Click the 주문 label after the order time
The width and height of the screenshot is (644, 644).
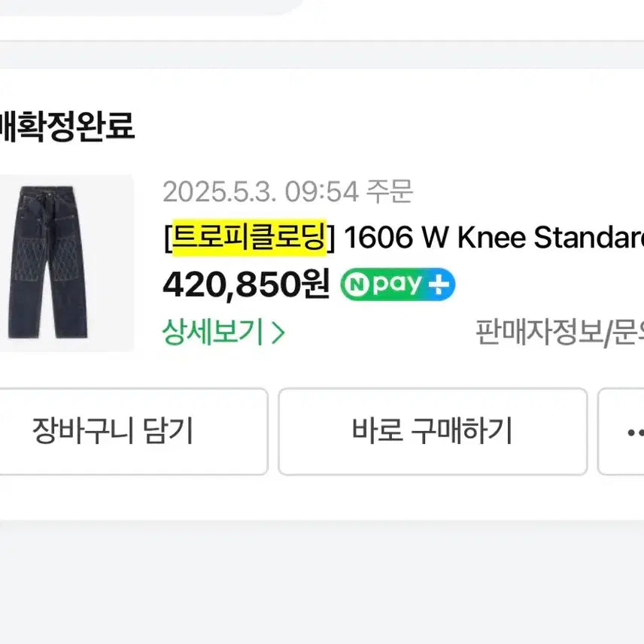(390, 193)
